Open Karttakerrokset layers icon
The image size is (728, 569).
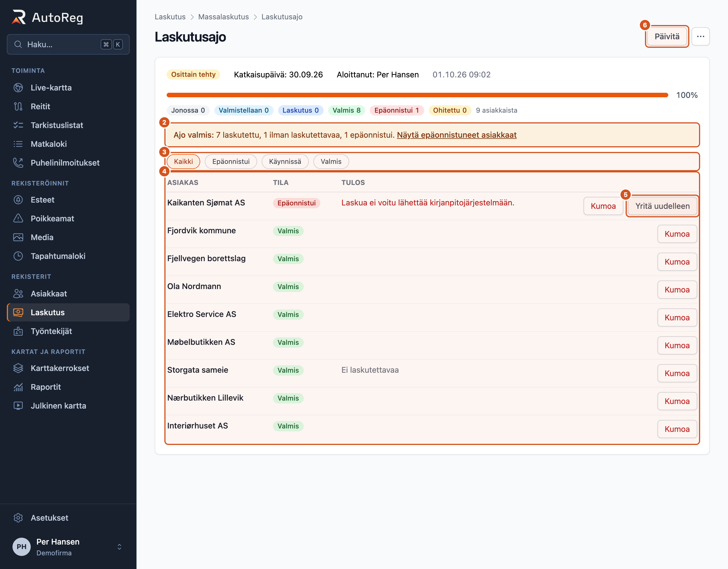[x=18, y=368]
